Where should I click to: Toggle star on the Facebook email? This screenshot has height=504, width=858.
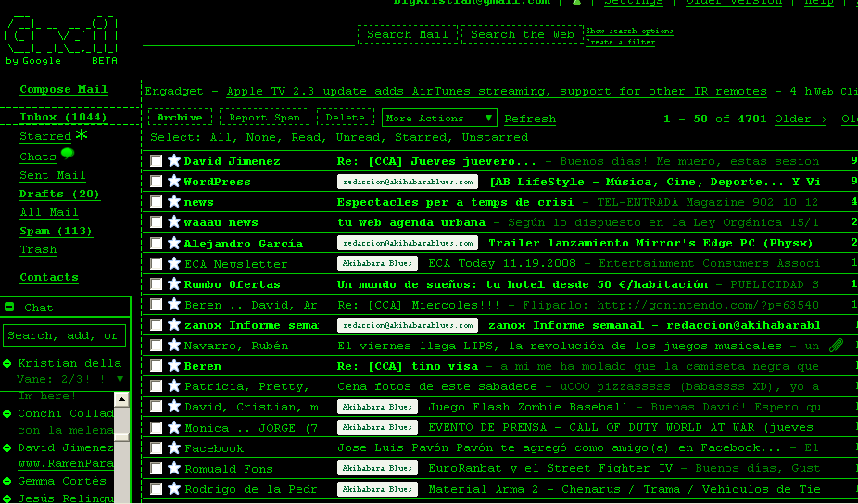click(x=174, y=448)
